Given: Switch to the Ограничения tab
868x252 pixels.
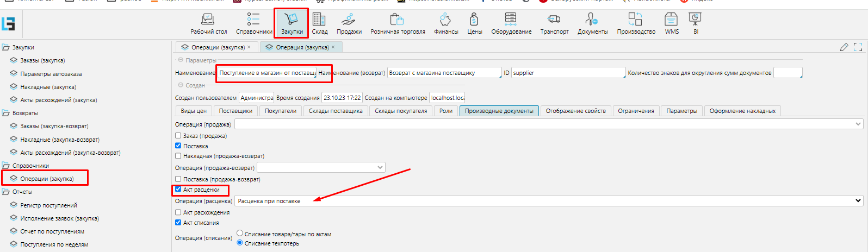Looking at the screenshot, I should [635, 111].
